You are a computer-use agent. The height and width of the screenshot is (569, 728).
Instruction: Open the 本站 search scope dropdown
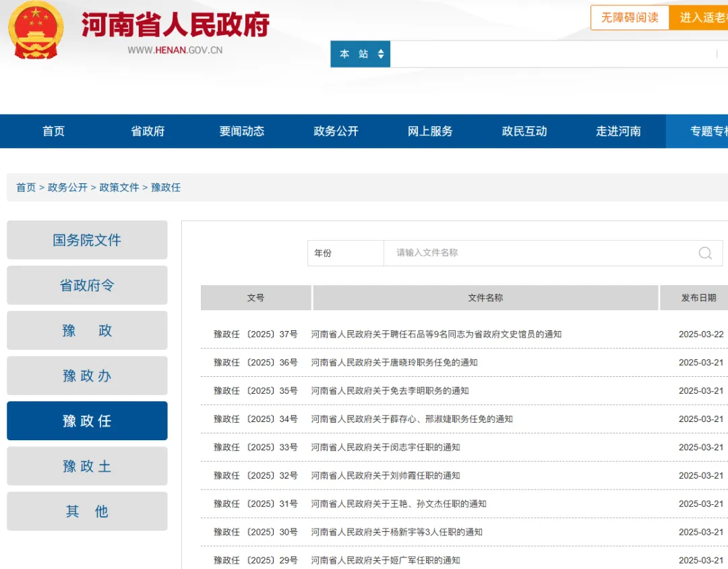coord(361,54)
